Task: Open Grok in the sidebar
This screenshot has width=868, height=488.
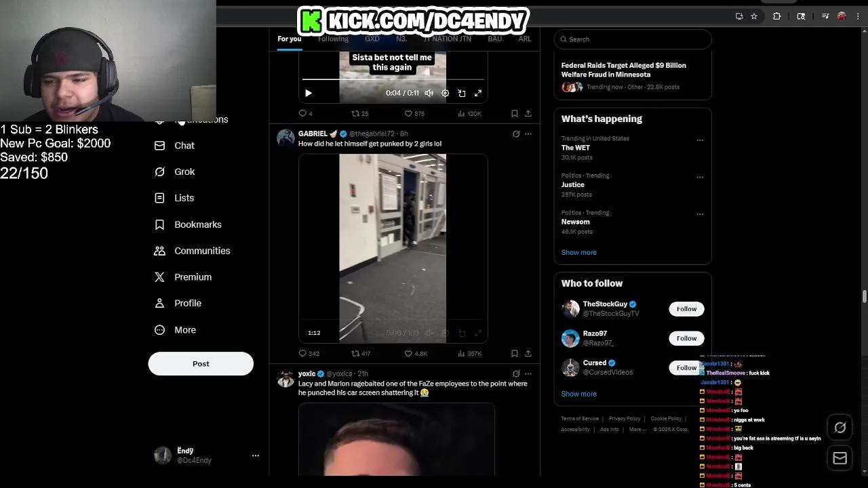Action: [x=175, y=172]
